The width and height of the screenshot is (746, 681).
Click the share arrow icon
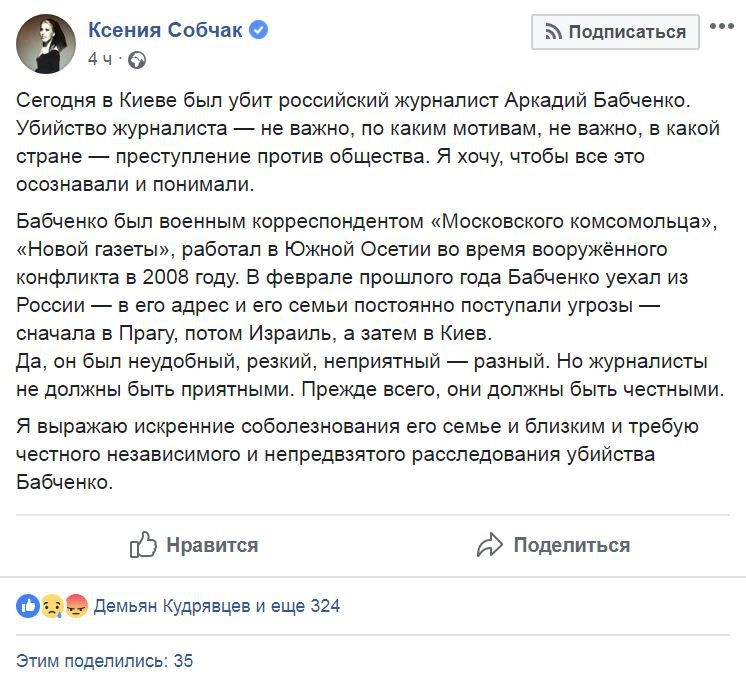490,545
